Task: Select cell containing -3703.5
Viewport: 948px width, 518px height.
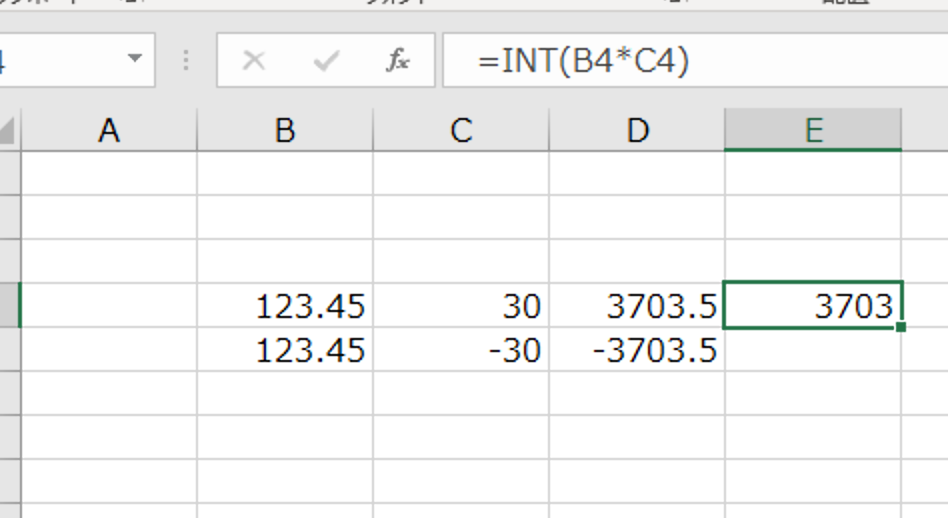Action: [637, 349]
